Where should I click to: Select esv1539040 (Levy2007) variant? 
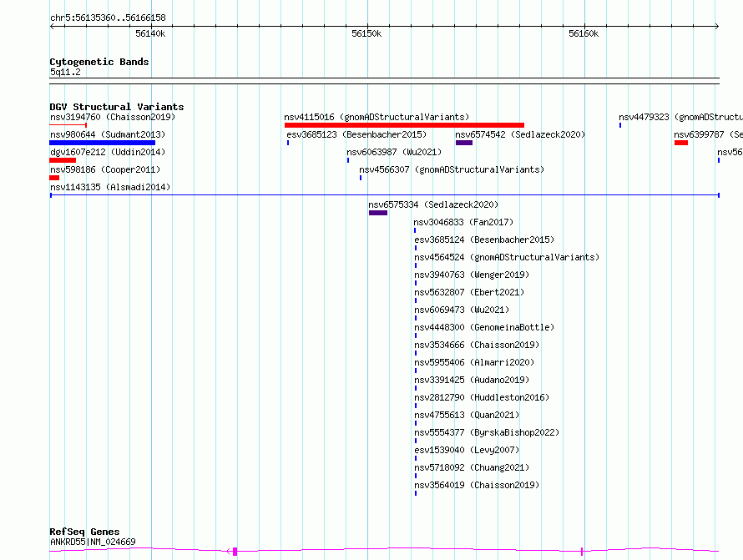[467, 450]
